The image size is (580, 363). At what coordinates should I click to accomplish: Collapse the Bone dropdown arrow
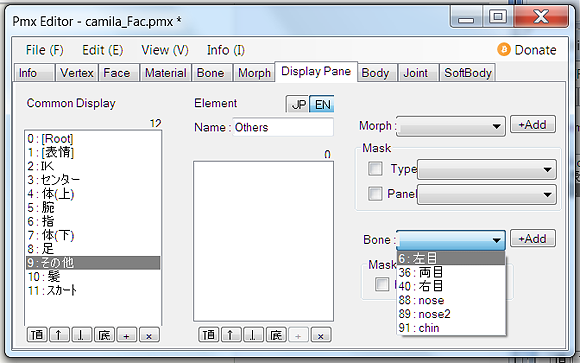tap(496, 240)
